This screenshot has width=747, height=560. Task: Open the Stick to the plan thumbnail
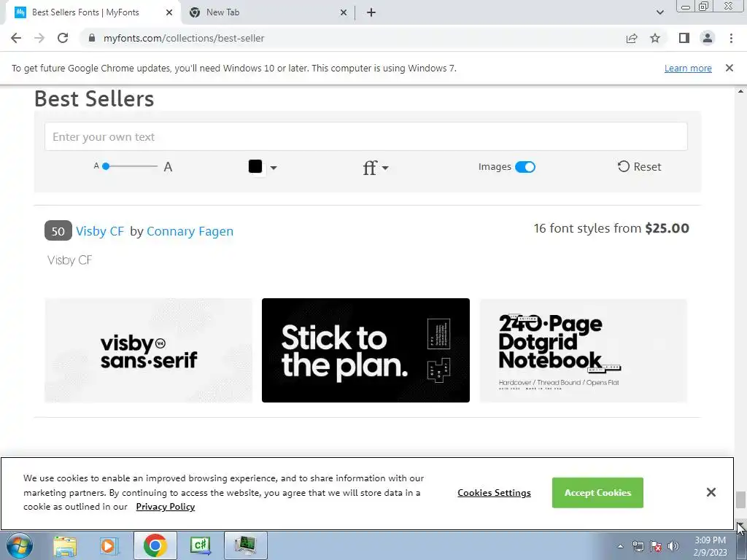366,351
